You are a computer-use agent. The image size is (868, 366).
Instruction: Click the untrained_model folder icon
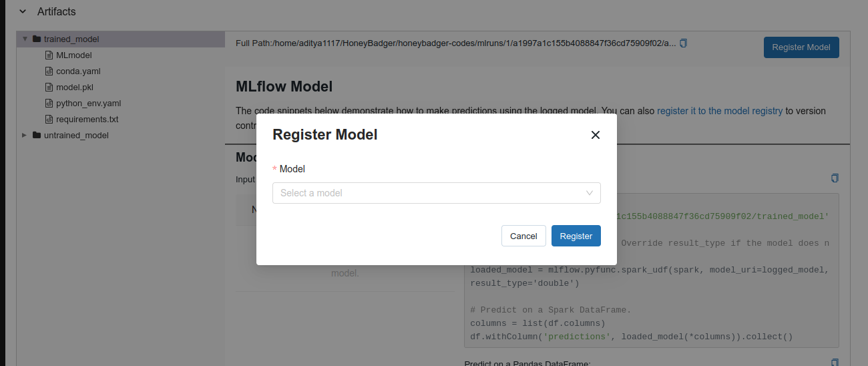(x=37, y=135)
